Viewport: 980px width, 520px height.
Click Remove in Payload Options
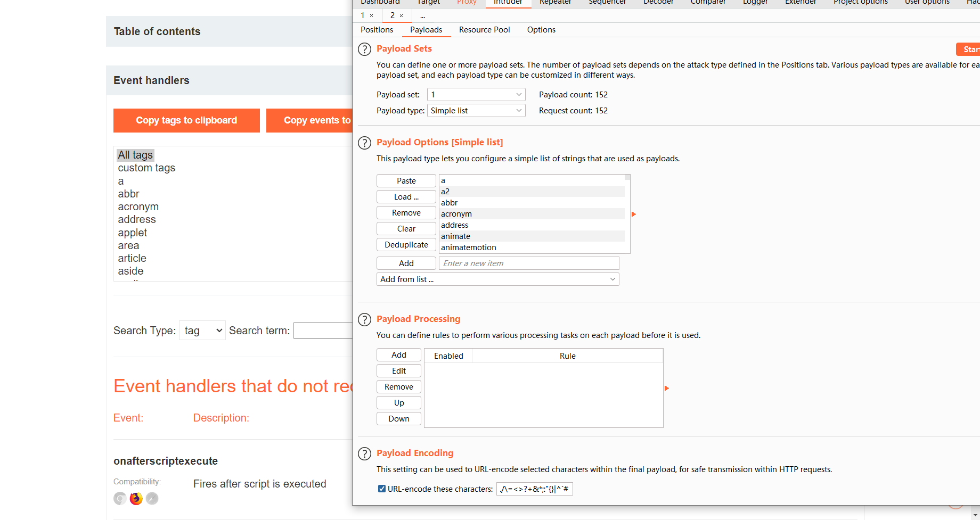pyautogui.click(x=406, y=213)
